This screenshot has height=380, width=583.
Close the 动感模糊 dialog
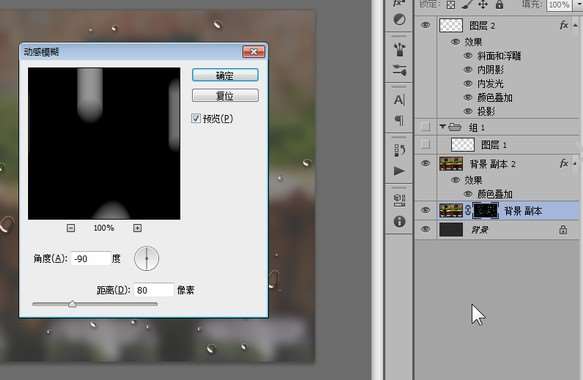pos(254,52)
